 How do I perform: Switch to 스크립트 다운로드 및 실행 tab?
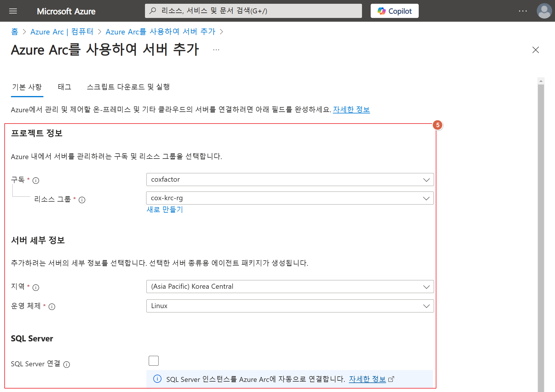[128, 87]
